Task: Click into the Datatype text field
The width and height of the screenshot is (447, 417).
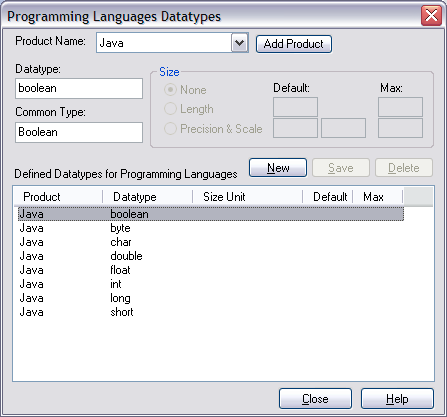Action: (79, 88)
